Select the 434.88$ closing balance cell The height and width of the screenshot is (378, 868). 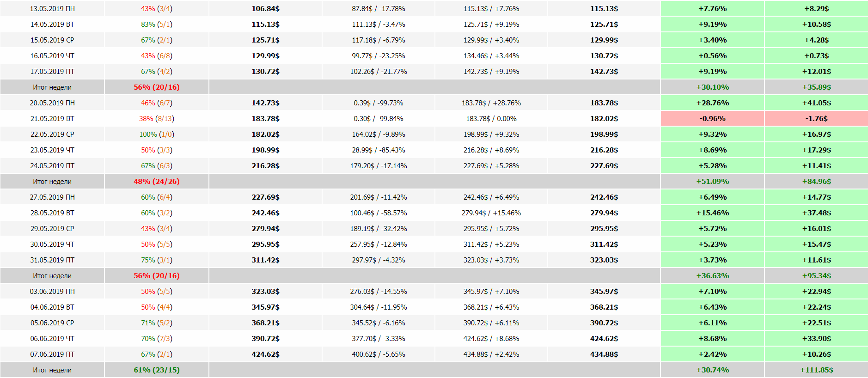(604, 354)
